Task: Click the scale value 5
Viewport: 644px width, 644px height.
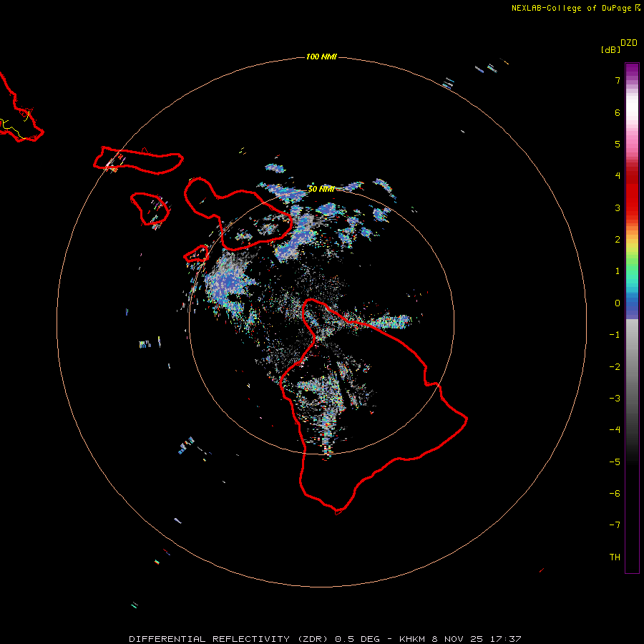Action: tap(618, 144)
